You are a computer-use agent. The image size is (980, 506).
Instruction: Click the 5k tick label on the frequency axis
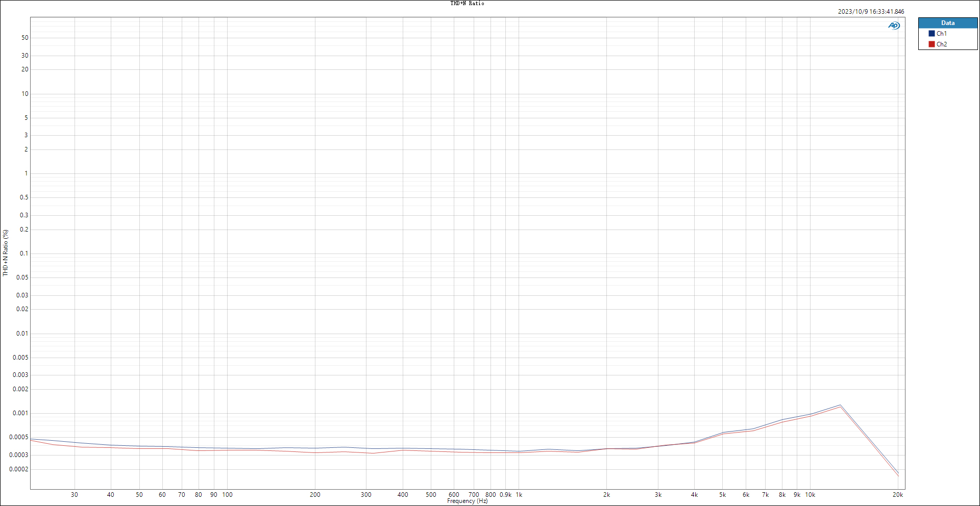(722, 495)
